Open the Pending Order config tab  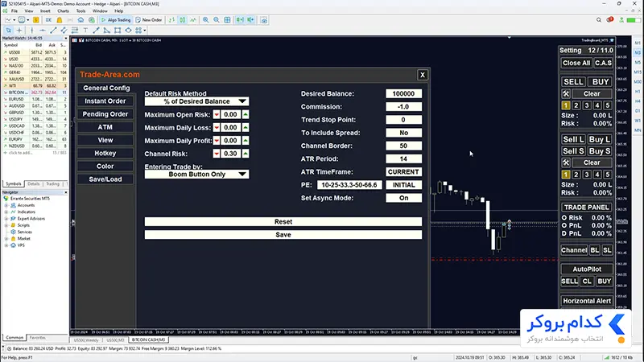pos(105,114)
